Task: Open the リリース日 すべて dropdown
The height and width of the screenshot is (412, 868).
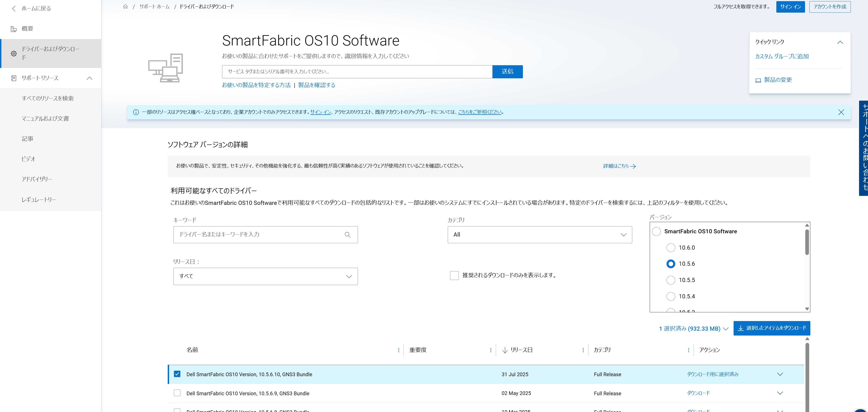Action: click(x=265, y=276)
